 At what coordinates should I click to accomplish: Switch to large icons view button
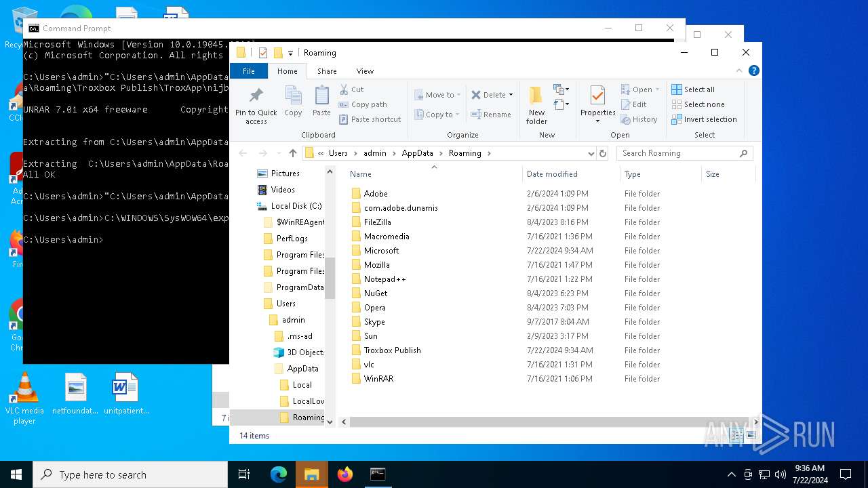(x=751, y=436)
